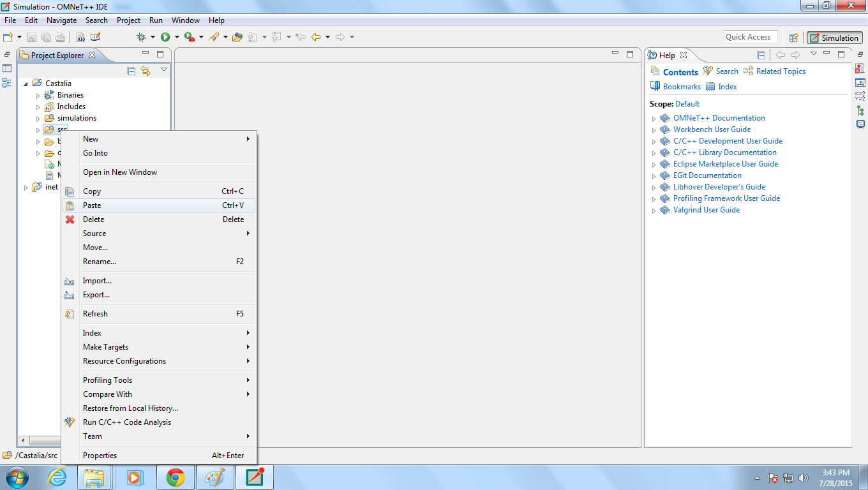Click the Project Explorer tab
Viewport: 868px width, 490px height.
pos(57,55)
